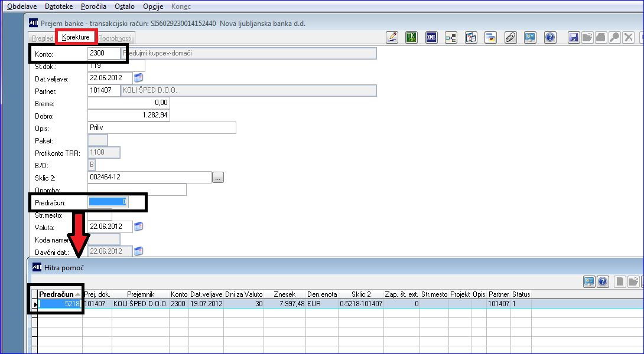Click the Opomba input field
Viewport: 644px width, 354px height.
pyautogui.click(x=136, y=189)
